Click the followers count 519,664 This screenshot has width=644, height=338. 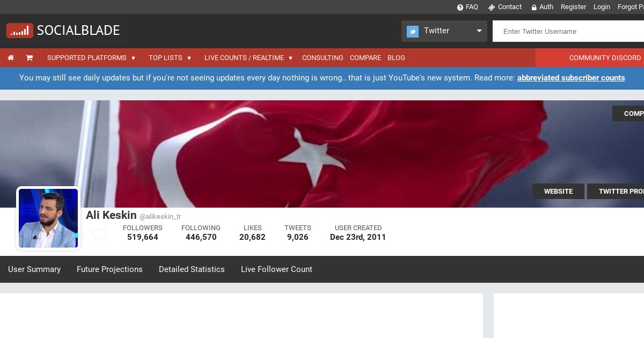coord(143,237)
